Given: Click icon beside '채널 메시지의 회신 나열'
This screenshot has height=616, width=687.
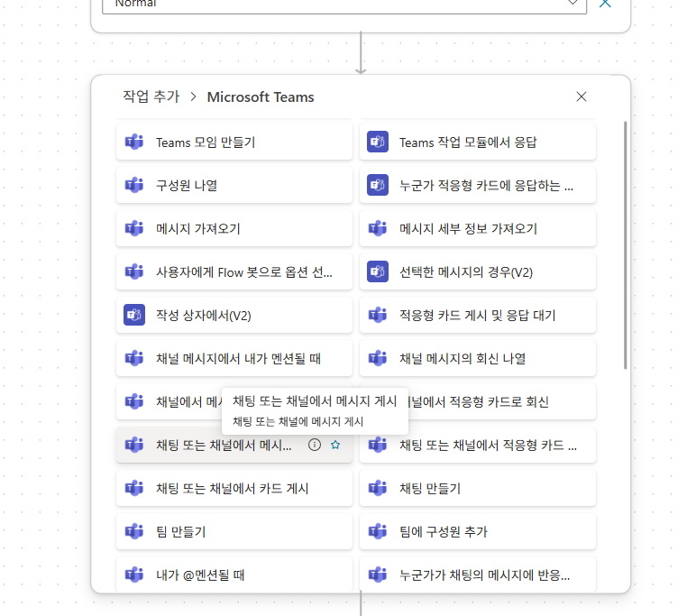Looking at the screenshot, I should coord(378,358).
